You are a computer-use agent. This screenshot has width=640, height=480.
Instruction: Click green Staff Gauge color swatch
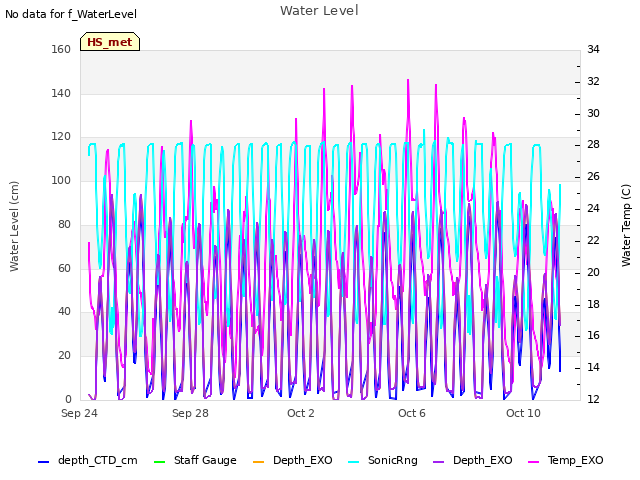[x=159, y=462]
